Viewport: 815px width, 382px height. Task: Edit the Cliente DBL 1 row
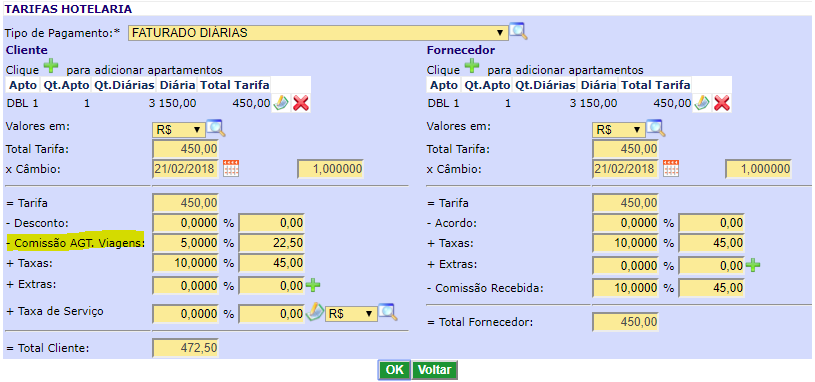click(281, 103)
